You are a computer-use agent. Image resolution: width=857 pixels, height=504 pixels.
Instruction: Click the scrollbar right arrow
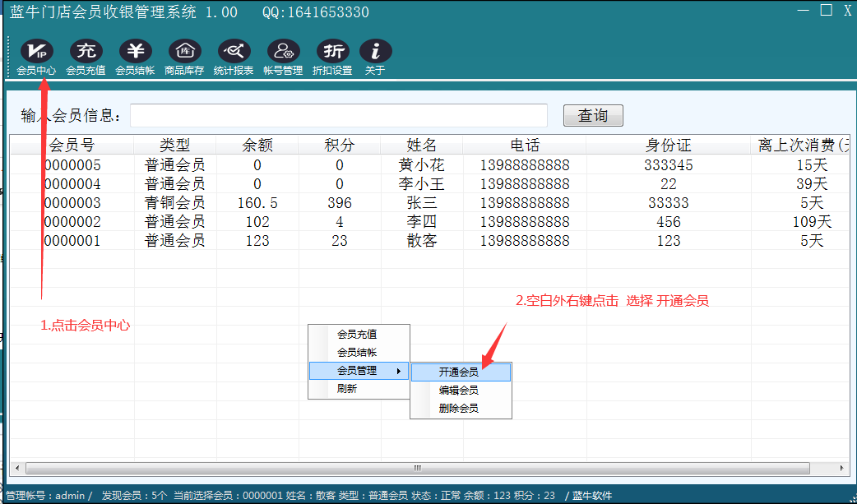pyautogui.click(x=841, y=468)
